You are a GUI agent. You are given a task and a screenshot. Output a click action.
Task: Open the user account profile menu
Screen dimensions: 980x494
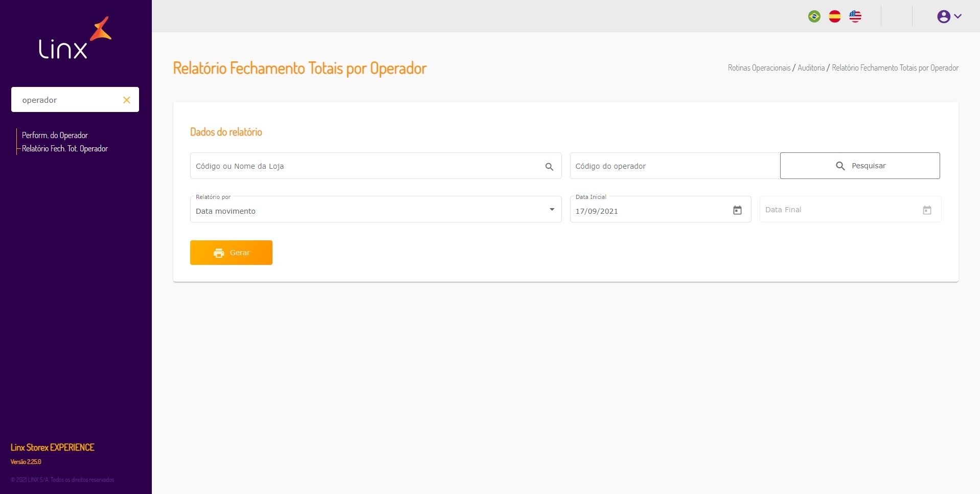tap(949, 16)
